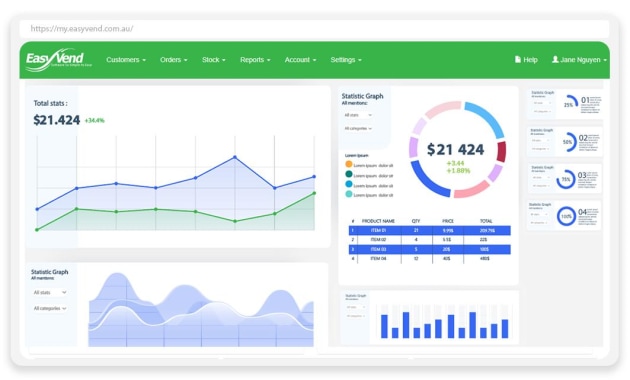The height and width of the screenshot is (380, 630).
Task: Open the Orders menu
Action: [x=174, y=60]
